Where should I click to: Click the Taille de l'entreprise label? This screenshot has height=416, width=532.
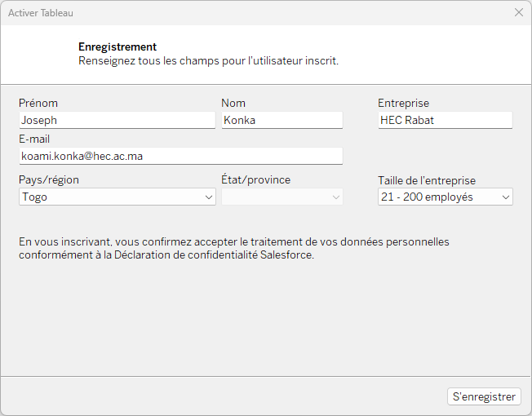427,181
